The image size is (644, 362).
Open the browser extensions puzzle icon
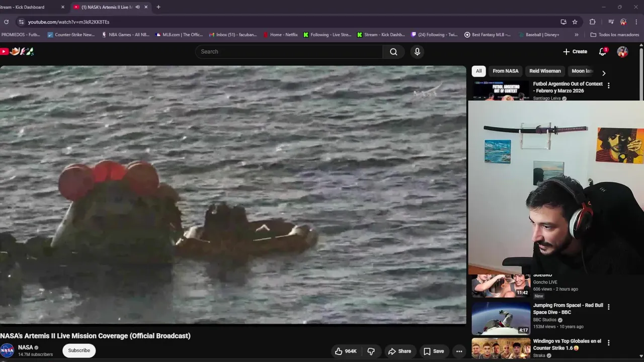[593, 22]
